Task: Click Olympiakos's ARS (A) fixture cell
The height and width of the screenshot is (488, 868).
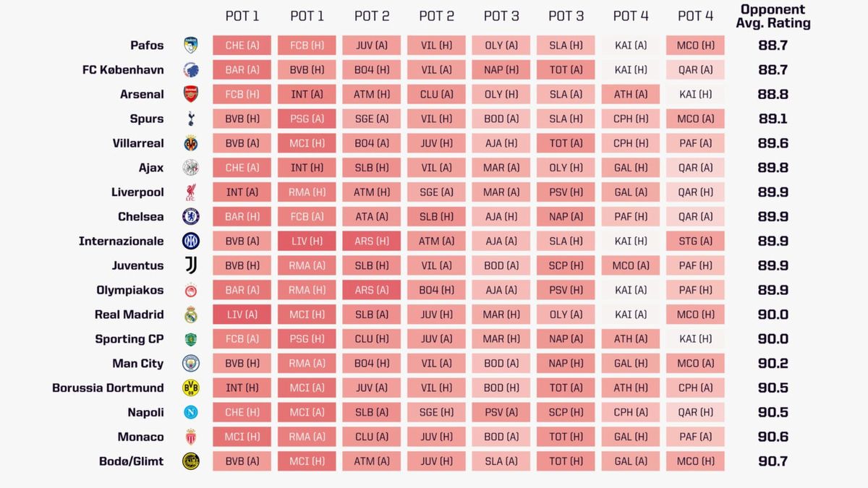Action: click(371, 290)
